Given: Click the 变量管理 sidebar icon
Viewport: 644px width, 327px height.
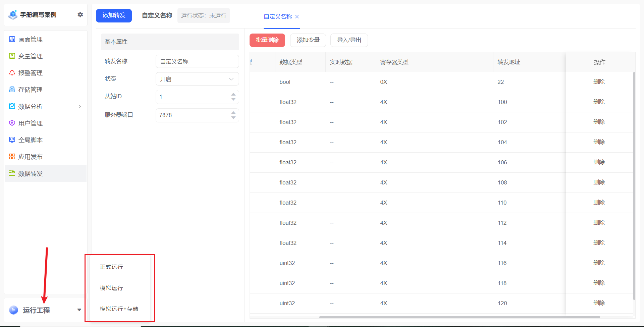Looking at the screenshot, I should coord(12,56).
